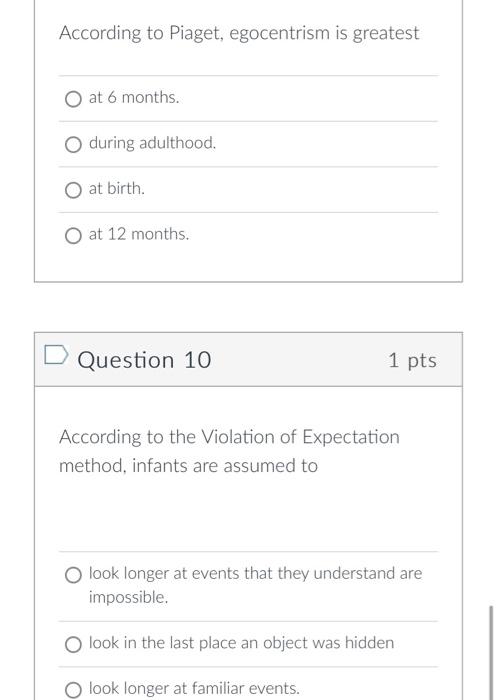Click the answer label text 'at 6 months.'
Image resolution: width=497 pixels, height=700 pixels.
(134, 97)
